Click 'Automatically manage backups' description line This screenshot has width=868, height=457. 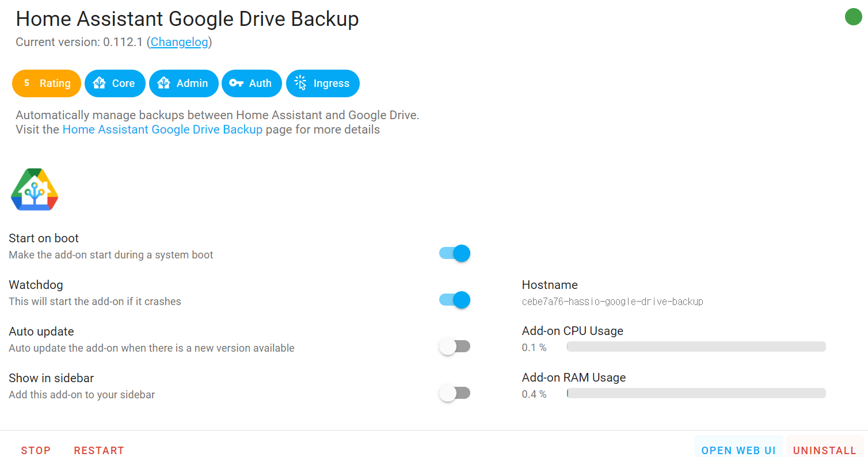(218, 115)
